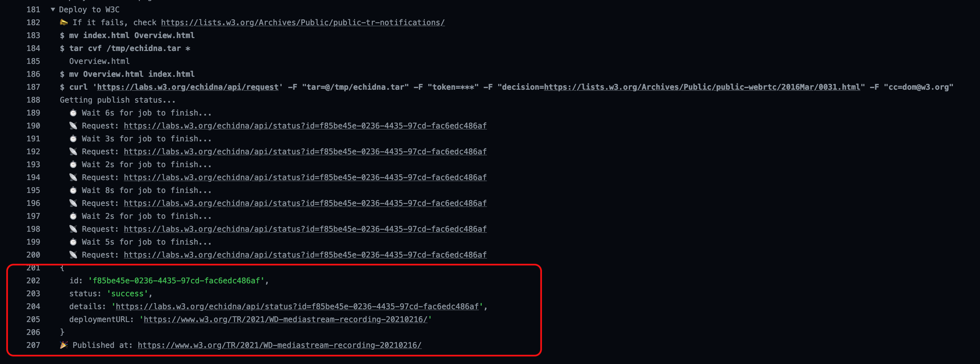The image size is (980, 364).
Task: Click the megaphone icon on line 182
Action: [64, 23]
